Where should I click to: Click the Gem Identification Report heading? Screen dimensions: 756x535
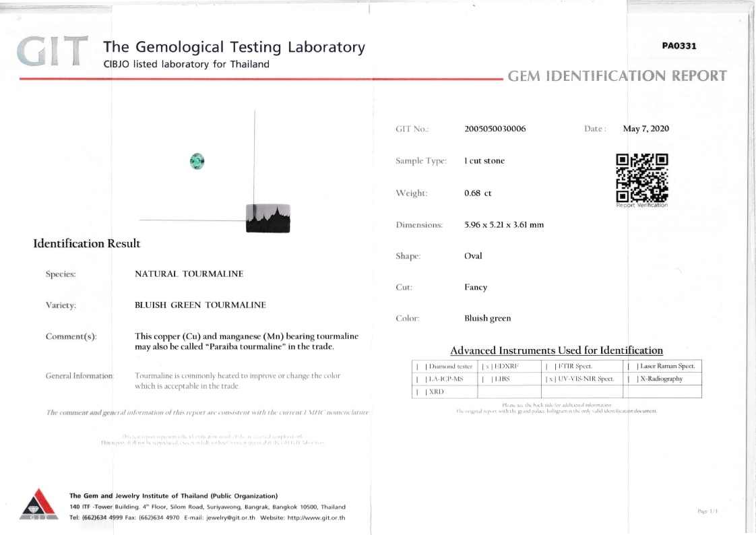pos(617,75)
